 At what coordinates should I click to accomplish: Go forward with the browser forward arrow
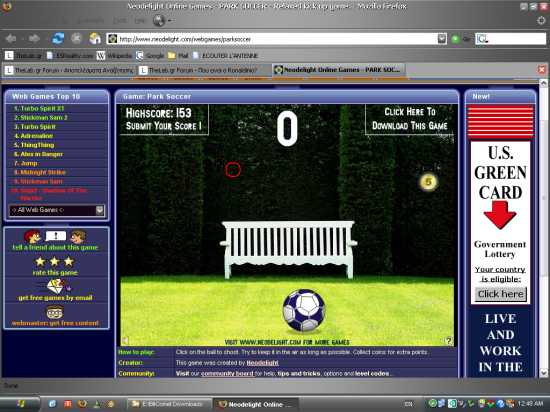[34, 39]
